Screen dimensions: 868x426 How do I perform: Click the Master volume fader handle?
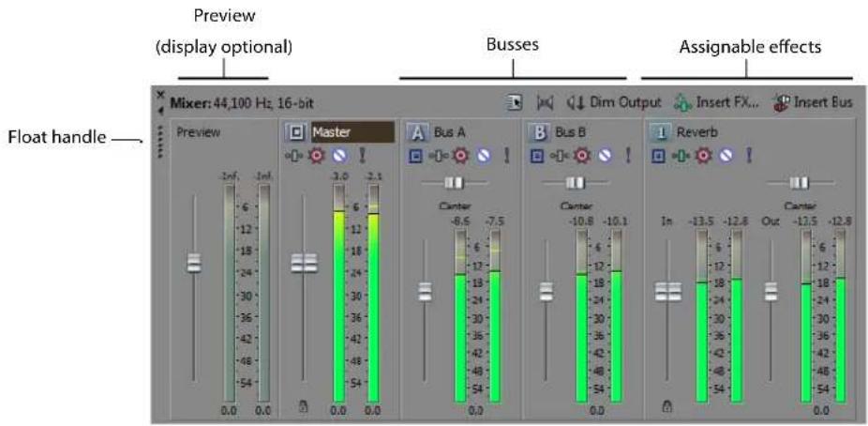[x=304, y=263]
